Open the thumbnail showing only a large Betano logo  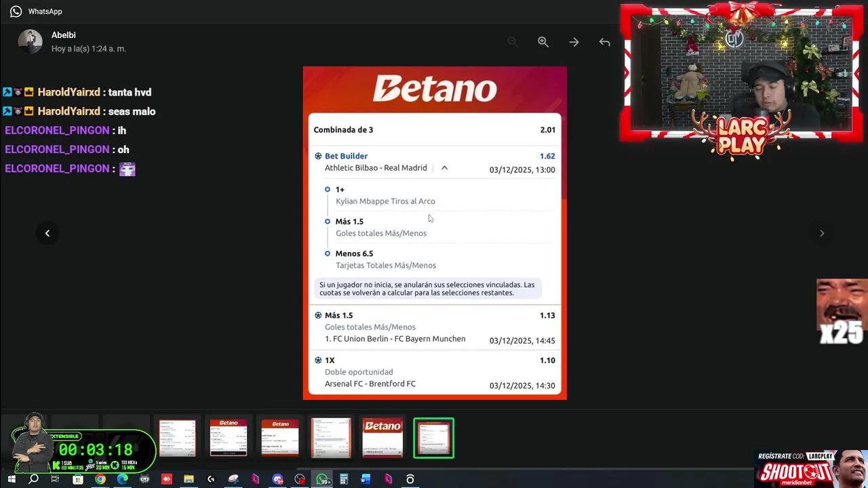[382, 438]
